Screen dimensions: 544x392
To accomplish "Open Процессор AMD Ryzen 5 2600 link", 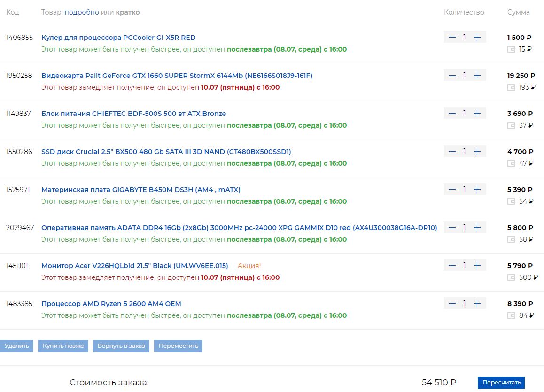I will pos(111,304).
